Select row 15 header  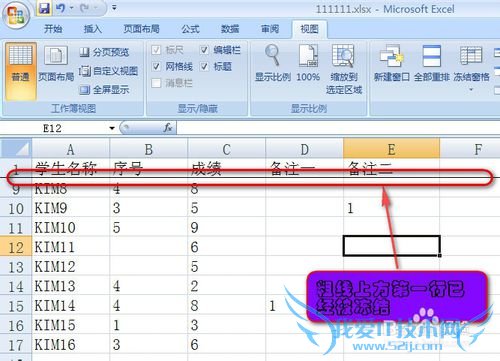[16, 306]
